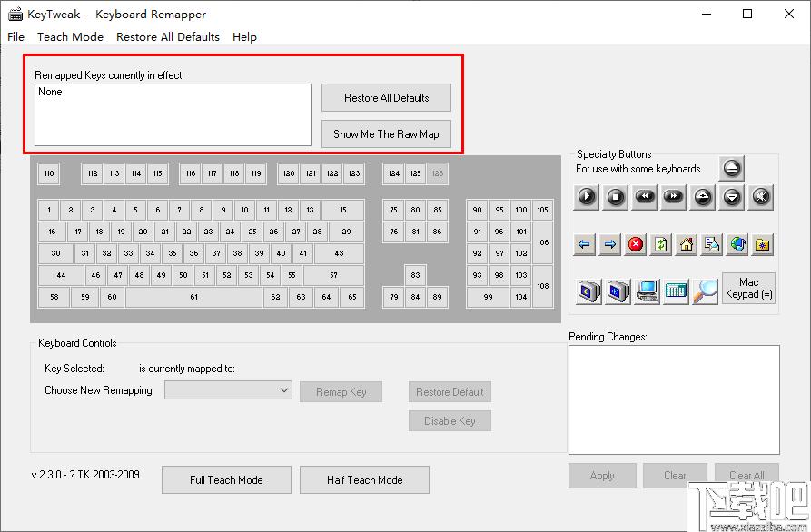This screenshot has width=811, height=532.
Task: Click the Eject specialty button
Action: point(731,168)
